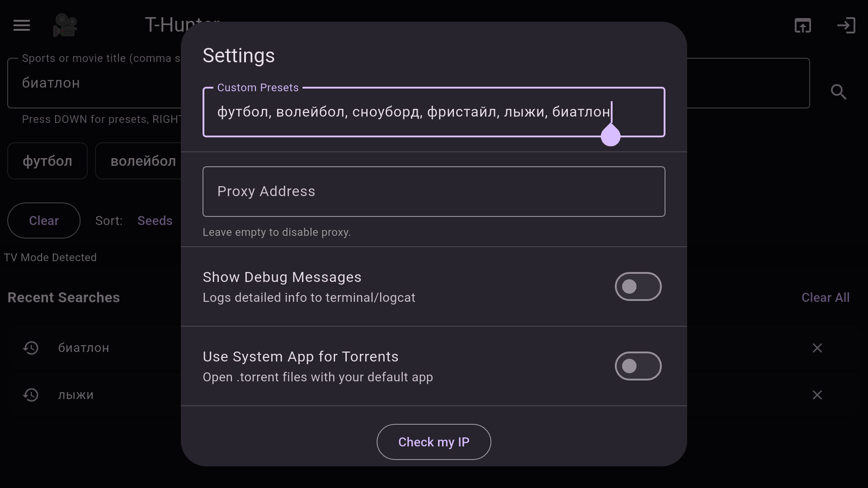868x488 pixels.
Task: Select the футбол preset chip
Action: click(x=47, y=161)
